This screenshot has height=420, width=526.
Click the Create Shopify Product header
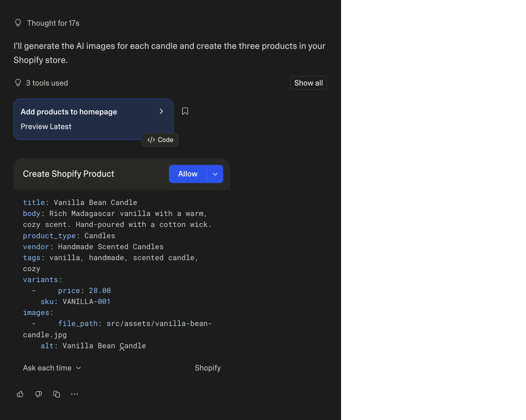click(x=68, y=174)
